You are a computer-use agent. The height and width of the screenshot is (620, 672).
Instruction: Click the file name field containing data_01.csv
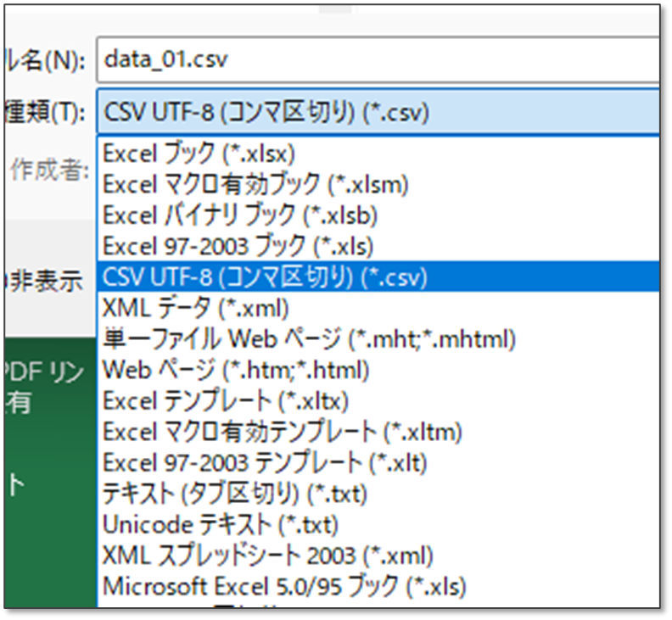point(373,59)
